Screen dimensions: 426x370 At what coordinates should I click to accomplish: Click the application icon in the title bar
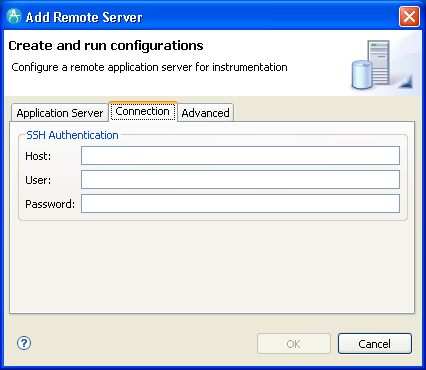[14, 16]
